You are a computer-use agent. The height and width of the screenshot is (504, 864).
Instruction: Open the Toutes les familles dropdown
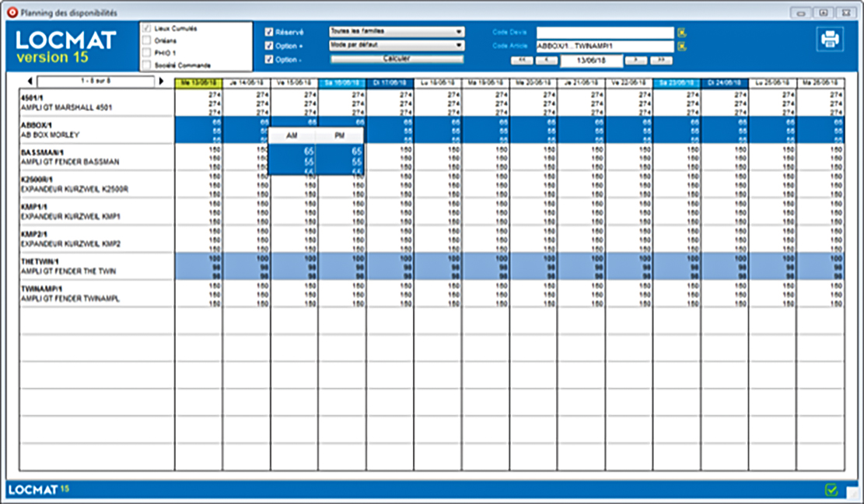coord(397,31)
